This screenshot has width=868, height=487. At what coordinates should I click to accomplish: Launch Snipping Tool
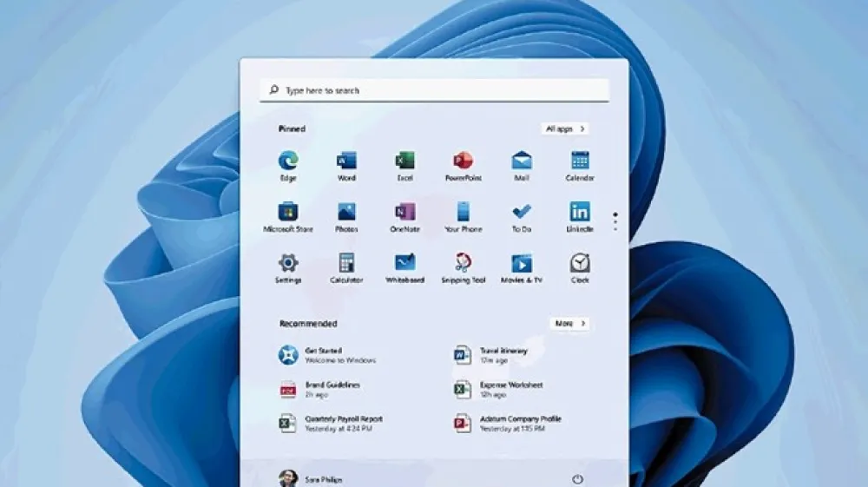pos(464,268)
